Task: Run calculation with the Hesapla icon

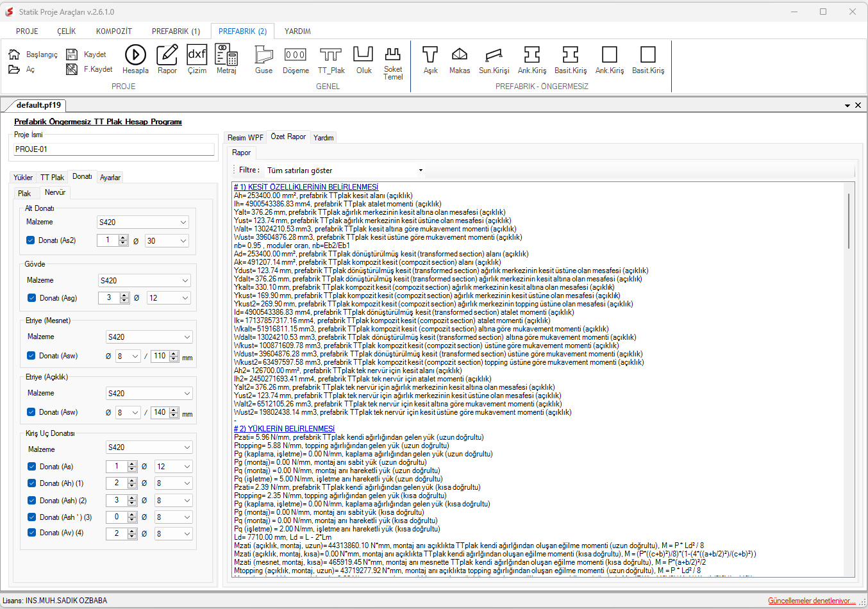Action: pos(135,54)
